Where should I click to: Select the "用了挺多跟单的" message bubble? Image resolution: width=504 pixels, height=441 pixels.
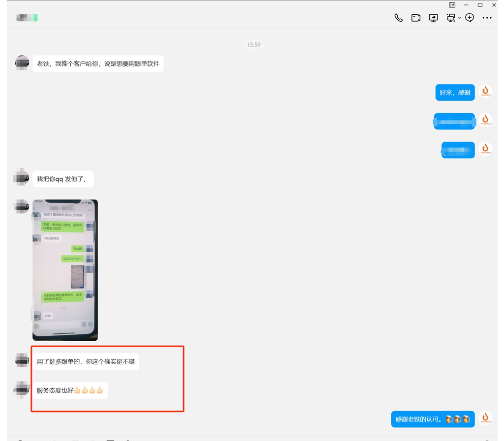(86, 362)
